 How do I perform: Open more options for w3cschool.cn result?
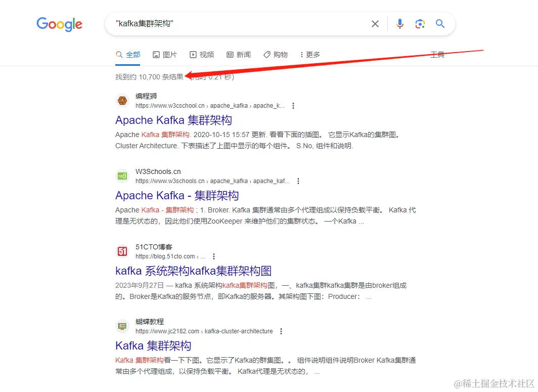(293, 106)
